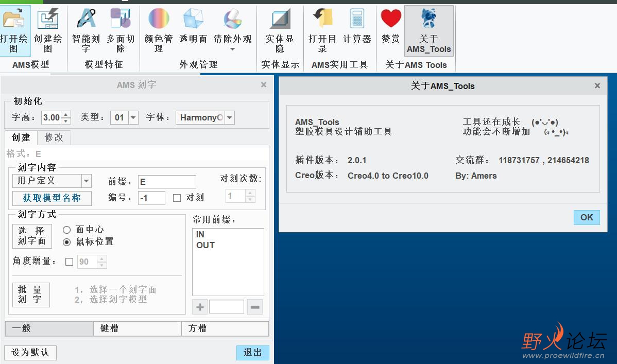This screenshot has height=364, width=617.
Task: Switch to the 创建 tab
Action: (21, 137)
